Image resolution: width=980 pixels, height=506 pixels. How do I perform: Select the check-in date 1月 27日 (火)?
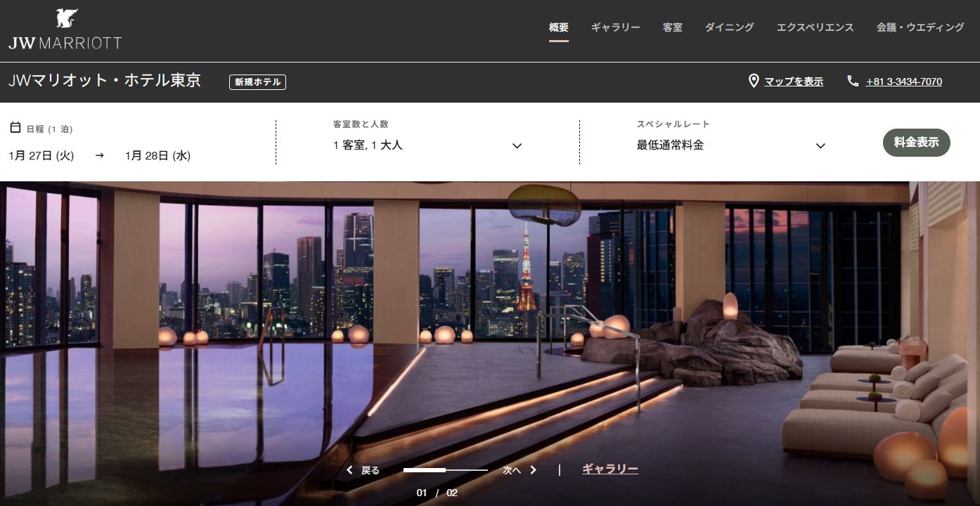click(x=41, y=155)
